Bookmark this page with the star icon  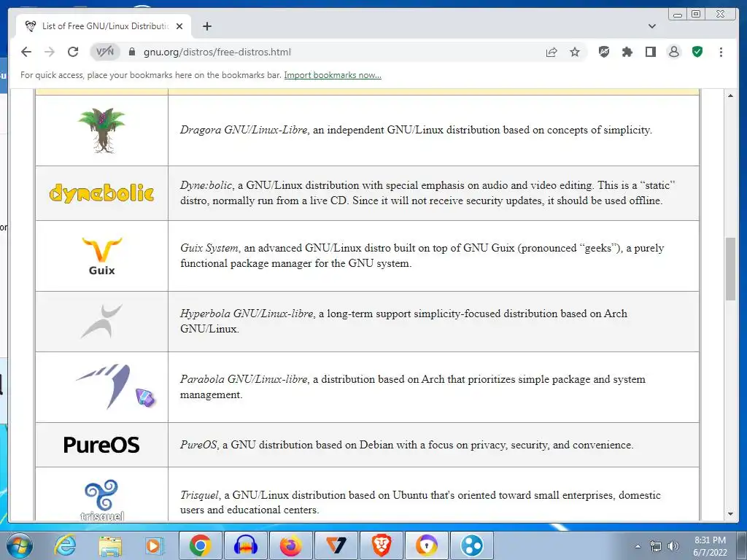tap(575, 52)
